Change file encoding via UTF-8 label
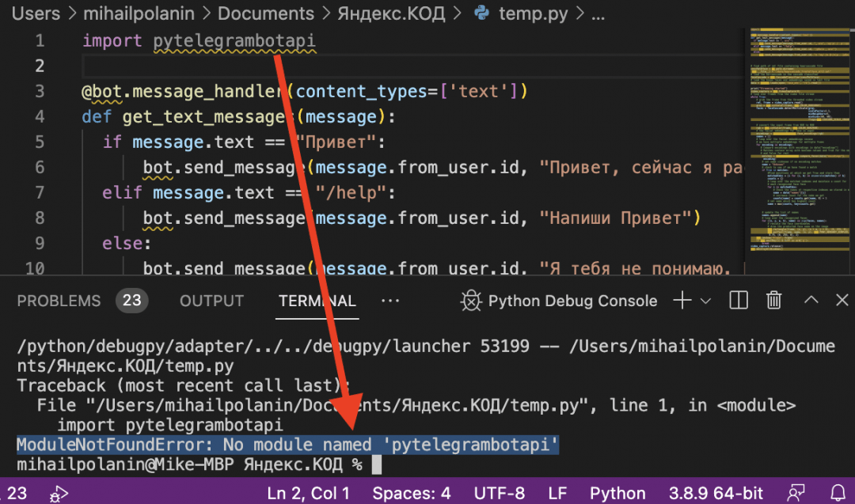The width and height of the screenshot is (855, 504). (500, 492)
